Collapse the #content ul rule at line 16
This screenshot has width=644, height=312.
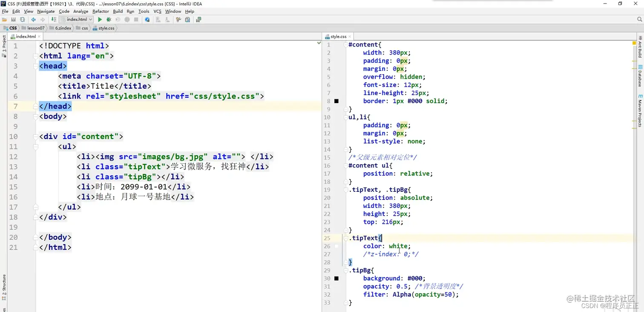345,166
